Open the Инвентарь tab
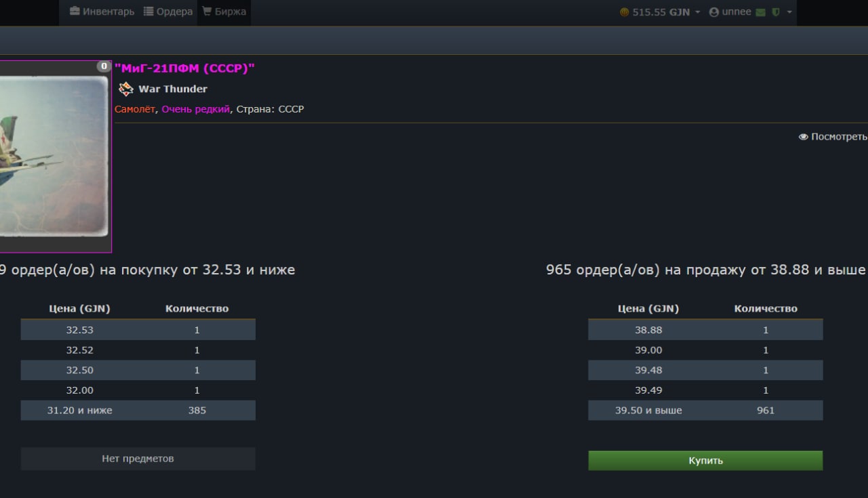The width and height of the screenshot is (868, 498). click(x=102, y=12)
